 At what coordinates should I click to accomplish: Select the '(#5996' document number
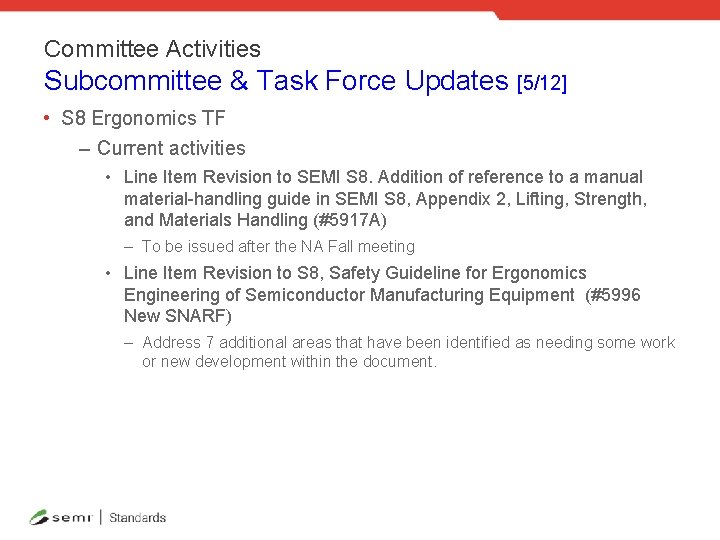[613, 295]
